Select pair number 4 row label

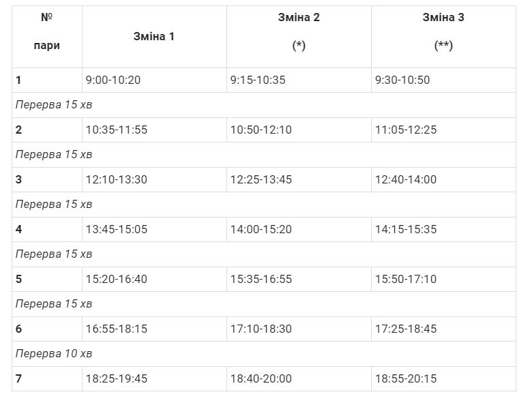(x=19, y=230)
